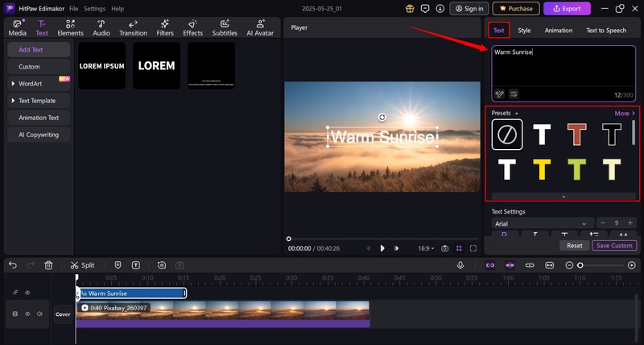
Task: Record voiceover with microphone icon
Action: point(460,265)
